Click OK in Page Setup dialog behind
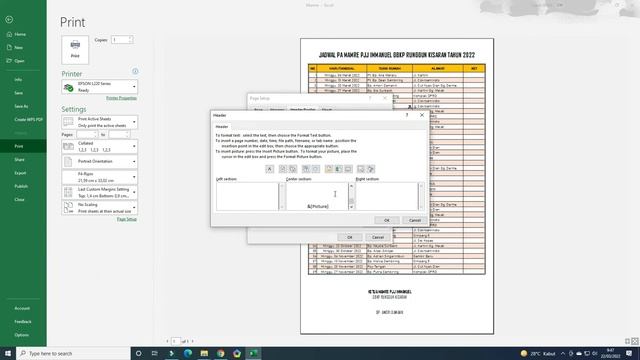 [349, 237]
